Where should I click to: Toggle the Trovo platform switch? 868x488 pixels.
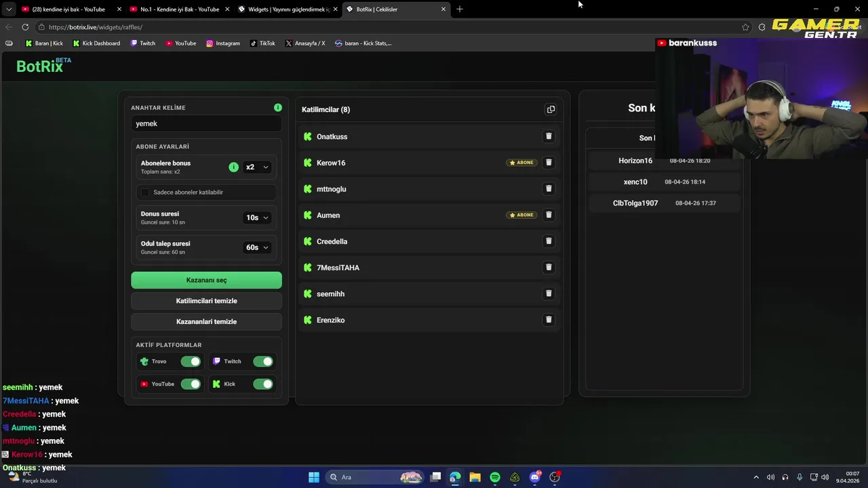coord(191,361)
